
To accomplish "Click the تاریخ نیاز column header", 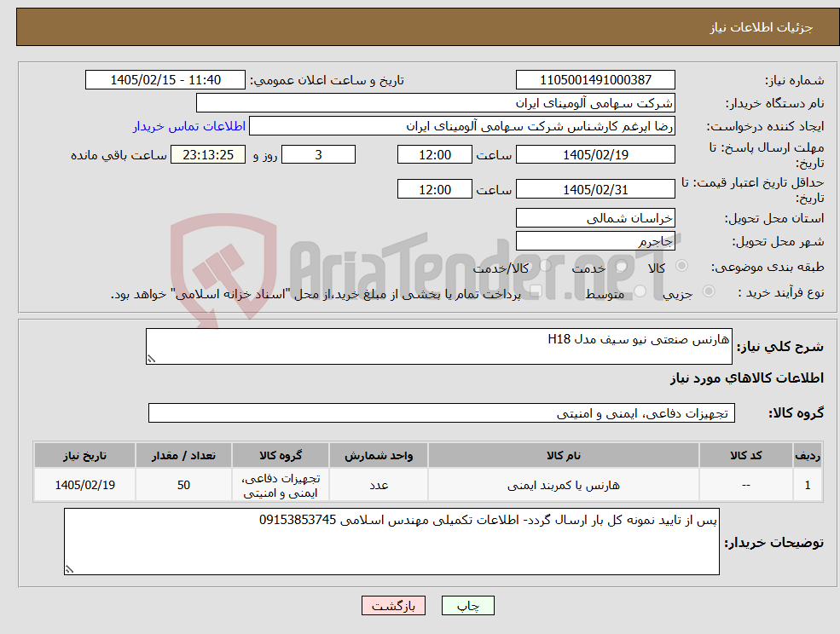I will pyautogui.click(x=84, y=456).
